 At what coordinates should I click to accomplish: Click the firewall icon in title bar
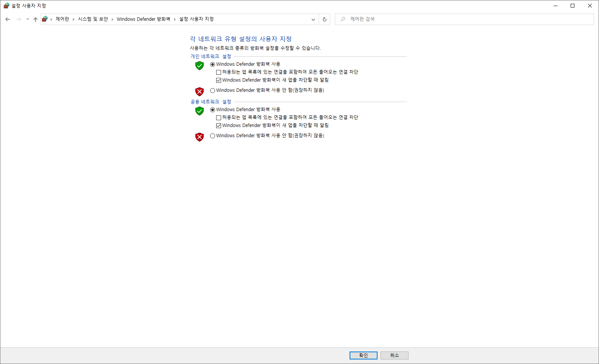[x=6, y=6]
